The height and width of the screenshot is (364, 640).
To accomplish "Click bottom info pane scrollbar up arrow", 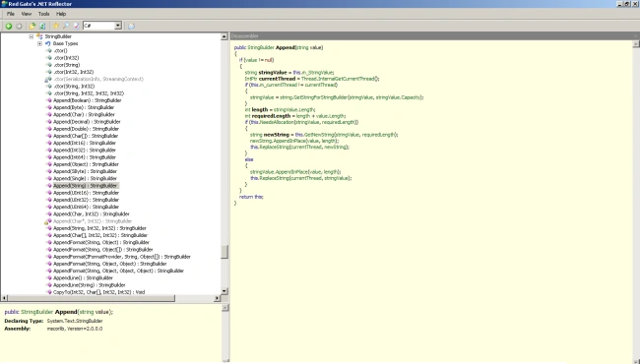I will (x=224, y=308).
